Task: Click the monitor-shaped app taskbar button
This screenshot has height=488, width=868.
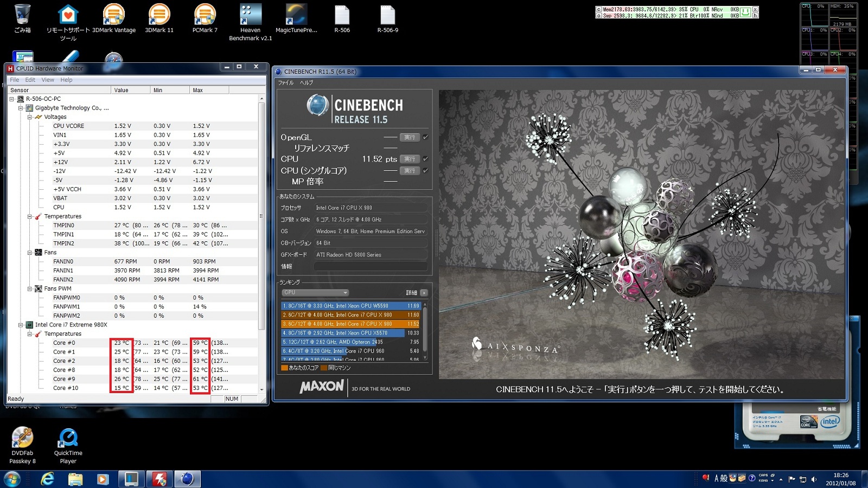Action: coord(131,479)
